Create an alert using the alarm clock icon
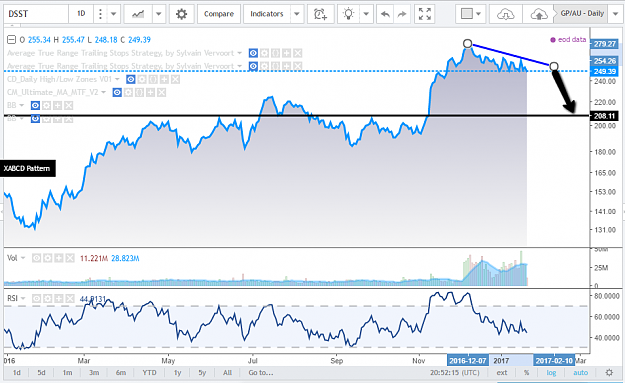625x383 pixels. (320, 14)
